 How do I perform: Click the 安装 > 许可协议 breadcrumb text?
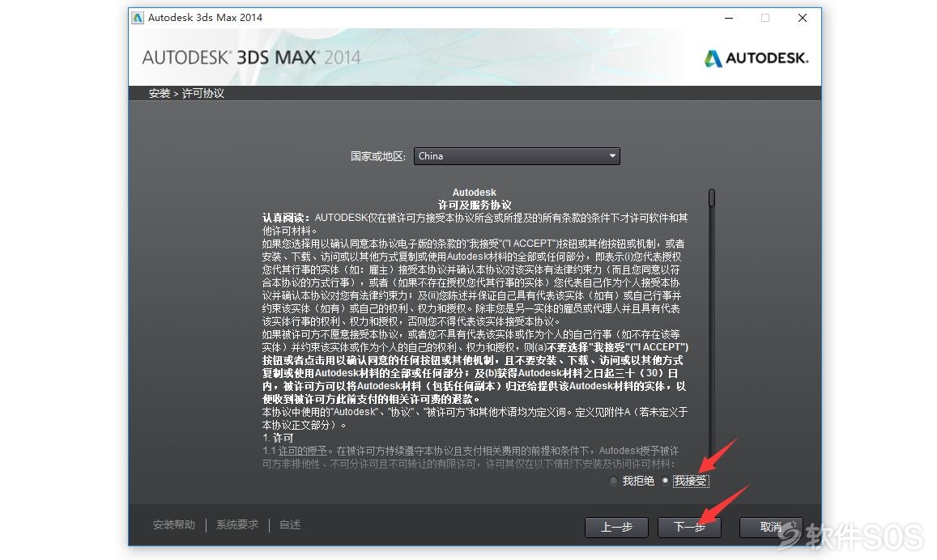186,94
